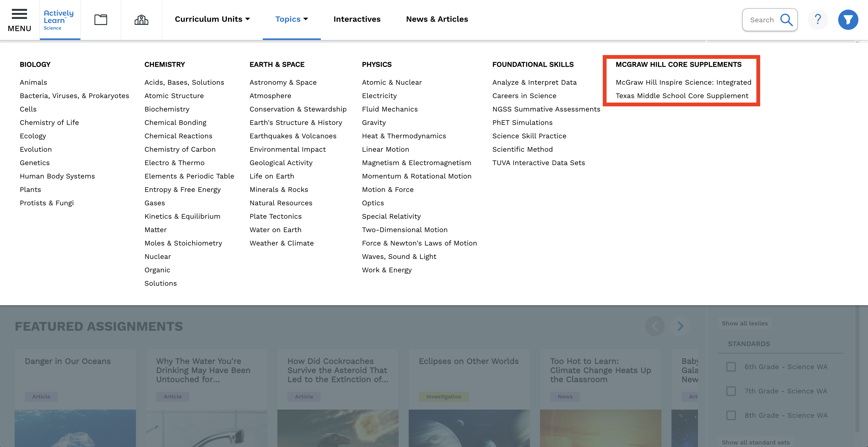Open the Genetics topic

(x=35, y=163)
